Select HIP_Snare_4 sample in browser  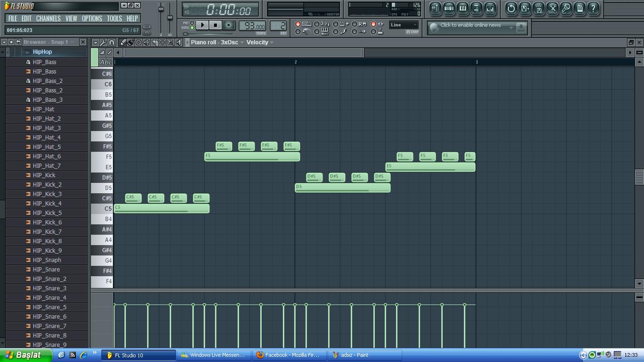pyautogui.click(x=50, y=297)
